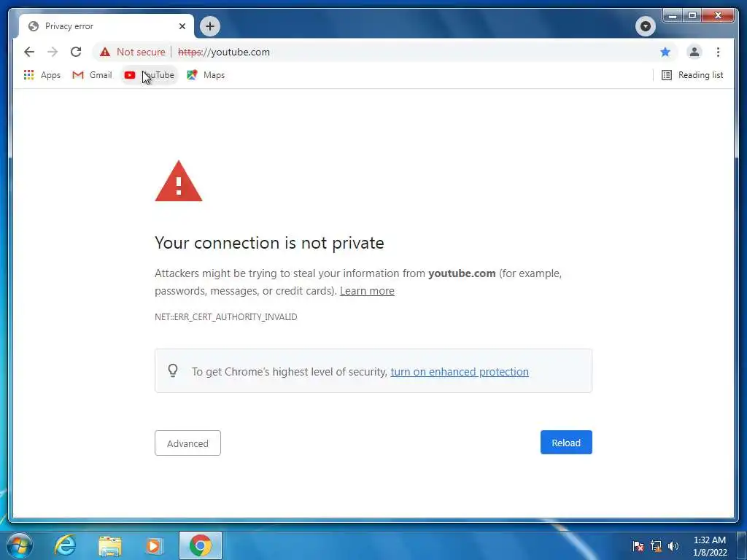Click turn on enhanced protection link

[x=460, y=371]
